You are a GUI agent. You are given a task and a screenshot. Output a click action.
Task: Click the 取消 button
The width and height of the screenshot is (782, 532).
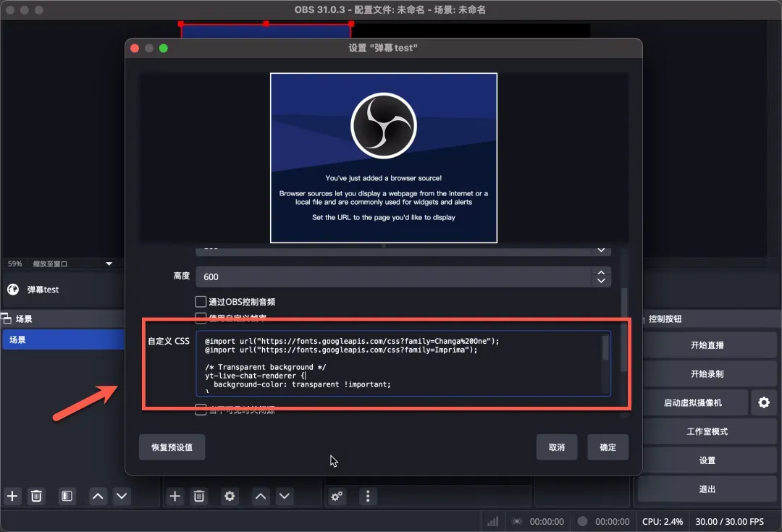click(557, 447)
